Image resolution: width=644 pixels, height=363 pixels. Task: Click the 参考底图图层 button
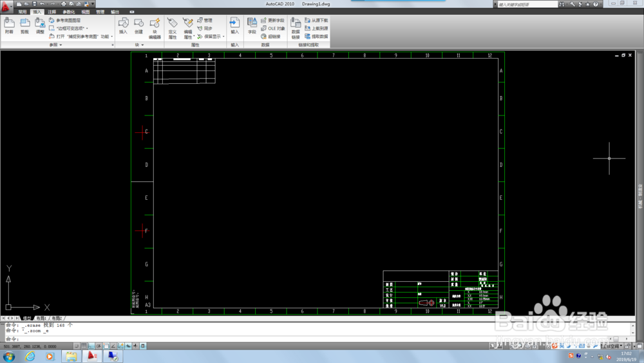(x=64, y=20)
